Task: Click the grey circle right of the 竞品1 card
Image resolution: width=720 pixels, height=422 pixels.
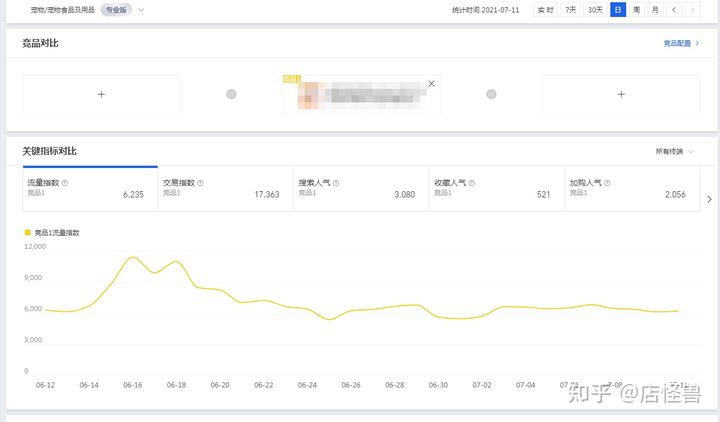Action: [x=491, y=94]
